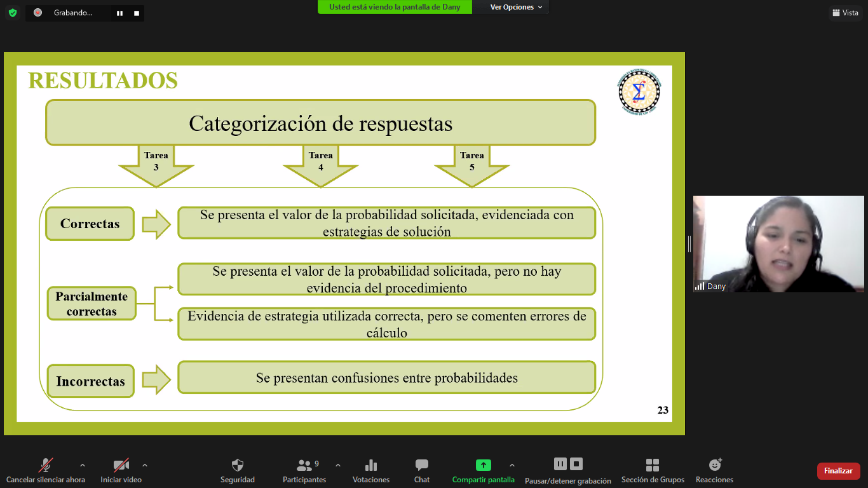The width and height of the screenshot is (868, 488).
Task: Open the Seguridad shield icon
Action: click(237, 466)
